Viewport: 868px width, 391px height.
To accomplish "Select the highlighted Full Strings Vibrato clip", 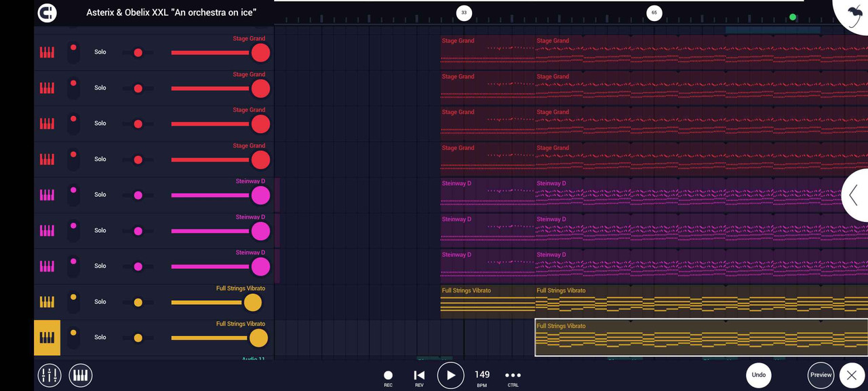I will click(701, 337).
